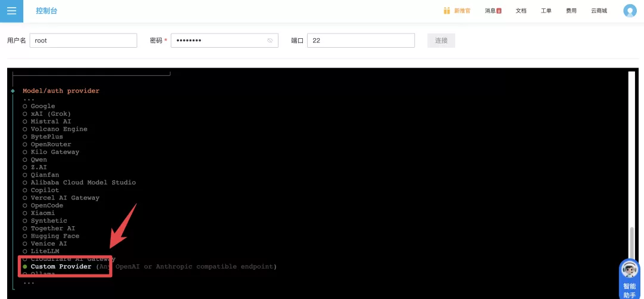Select the Hugging Face provider option

51,236
